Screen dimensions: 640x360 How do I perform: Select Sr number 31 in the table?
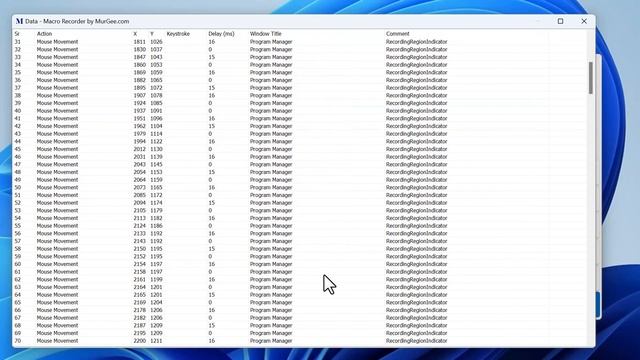click(x=18, y=42)
